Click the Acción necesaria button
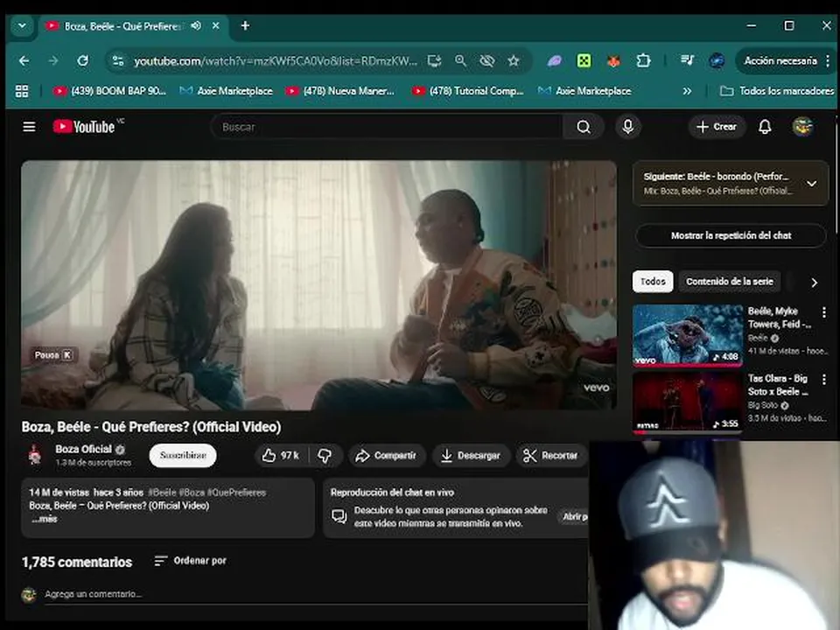 [780, 60]
